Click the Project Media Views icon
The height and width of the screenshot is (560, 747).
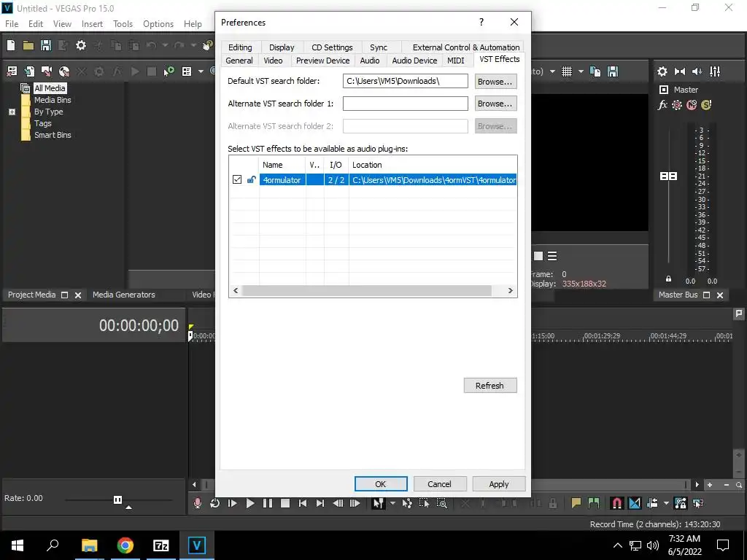coord(187,71)
